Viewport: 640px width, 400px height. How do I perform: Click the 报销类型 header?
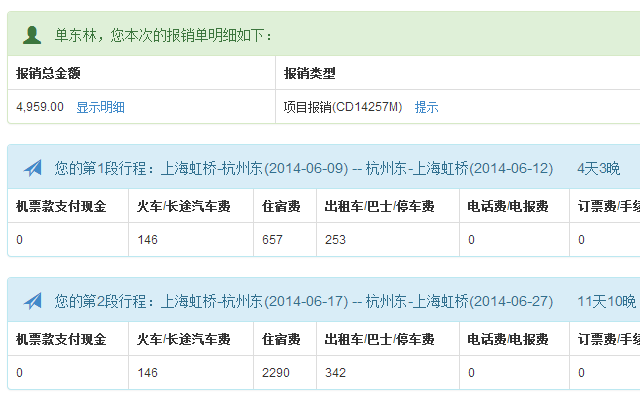310,73
